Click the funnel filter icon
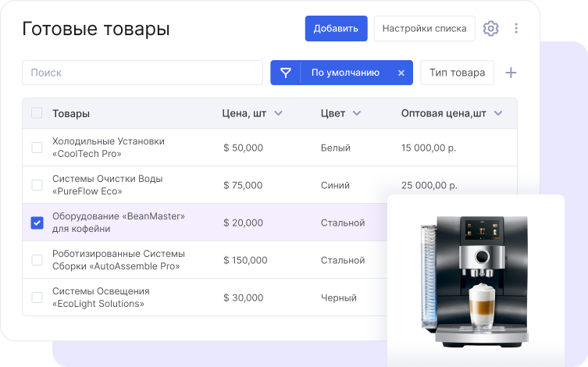 click(286, 73)
